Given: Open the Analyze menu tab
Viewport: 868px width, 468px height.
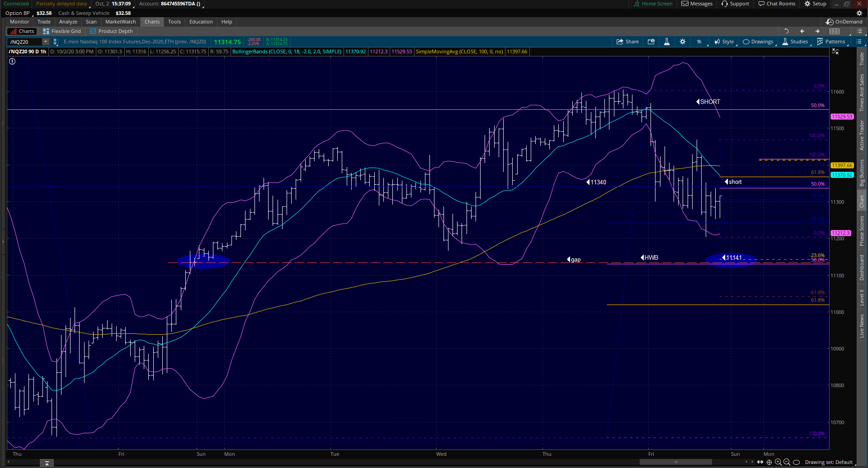Looking at the screenshot, I should tap(68, 21).
